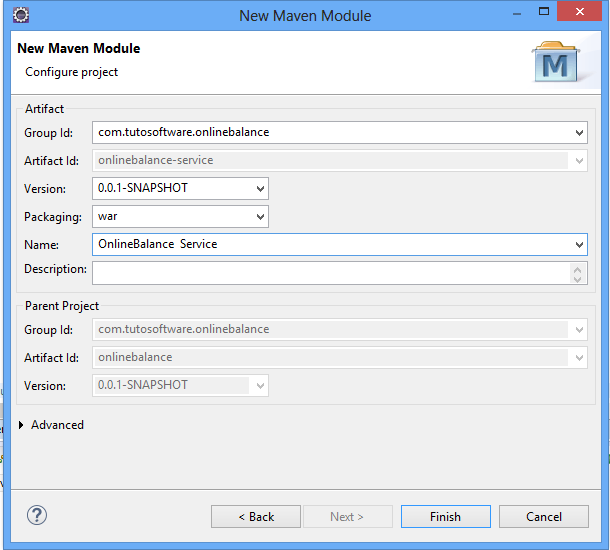This screenshot has height=550, width=610.
Task: Open the Artifact Version dropdown arrow
Action: coord(260,189)
